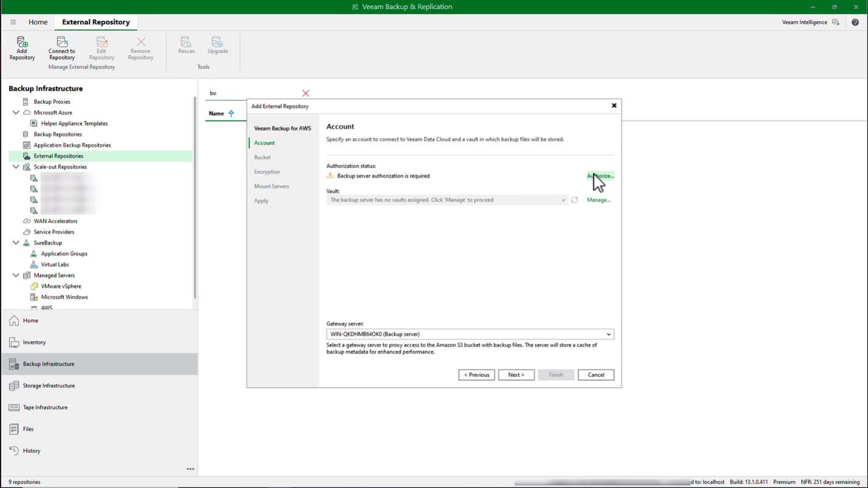Close the Add External Repository dialog
This screenshot has width=868, height=488.
(614, 106)
